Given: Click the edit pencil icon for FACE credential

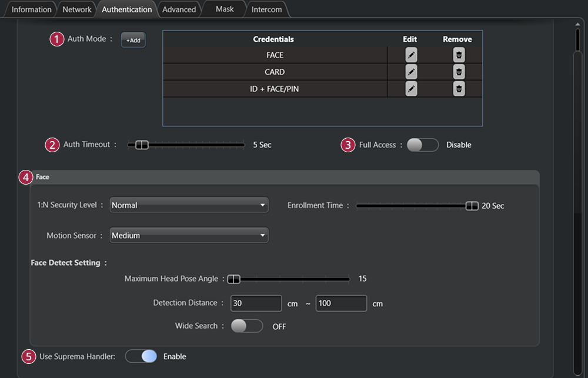Looking at the screenshot, I should [x=411, y=55].
